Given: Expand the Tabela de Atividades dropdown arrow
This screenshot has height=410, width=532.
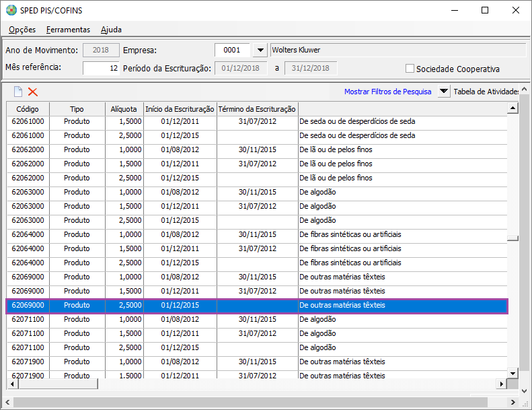Looking at the screenshot, I should (443, 92).
